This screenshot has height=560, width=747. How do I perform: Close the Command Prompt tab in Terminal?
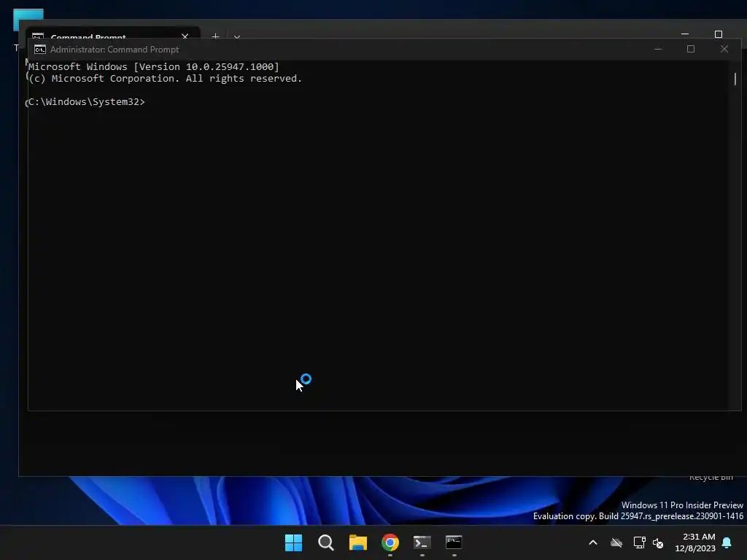pyautogui.click(x=185, y=36)
